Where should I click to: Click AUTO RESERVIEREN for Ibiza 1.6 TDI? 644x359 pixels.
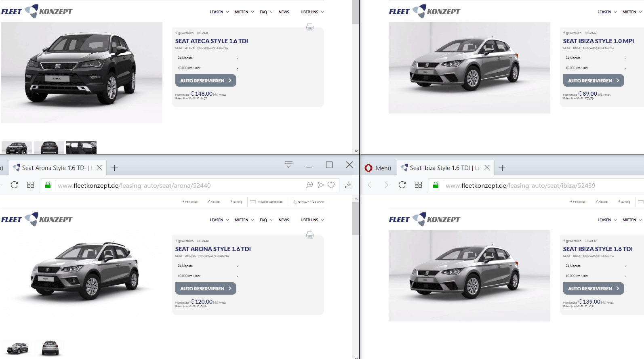tap(593, 288)
